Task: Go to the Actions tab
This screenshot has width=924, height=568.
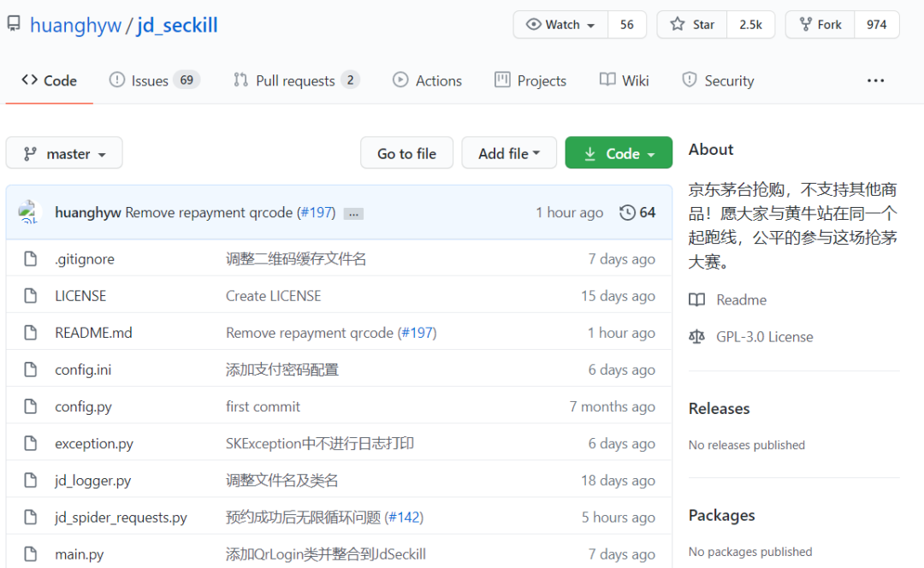Action: (x=427, y=80)
